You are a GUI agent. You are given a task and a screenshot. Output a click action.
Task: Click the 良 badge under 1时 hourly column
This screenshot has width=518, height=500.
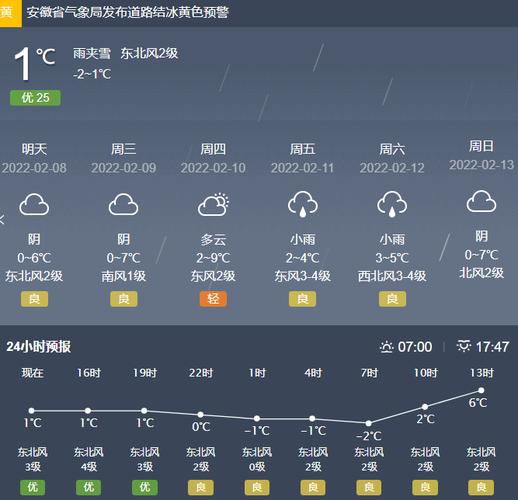257,488
